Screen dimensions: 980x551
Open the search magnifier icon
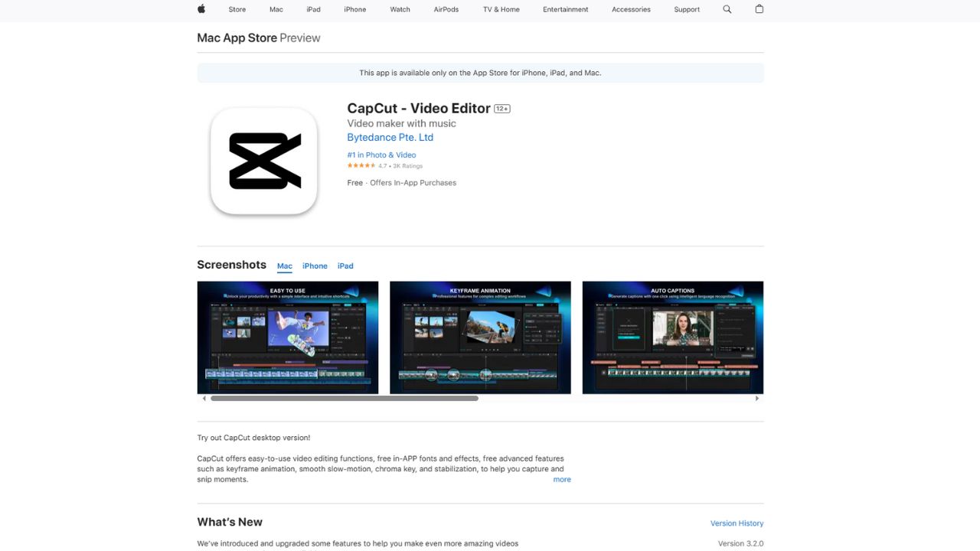pos(727,9)
